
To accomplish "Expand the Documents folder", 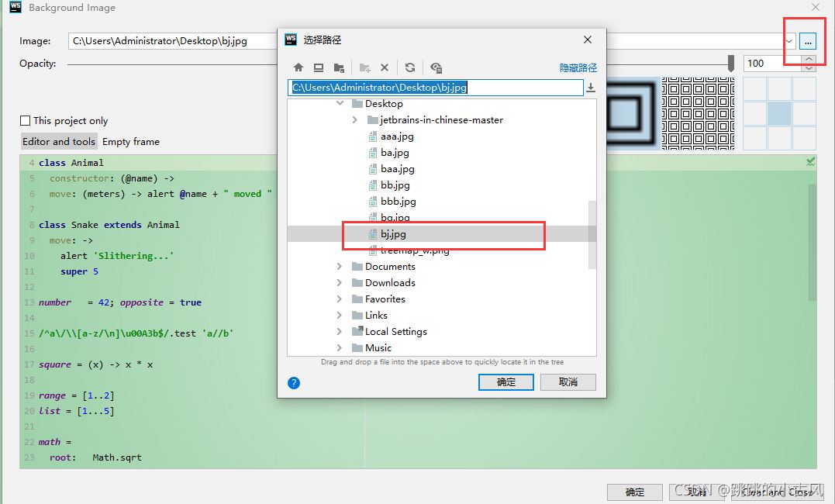I will click(339, 266).
